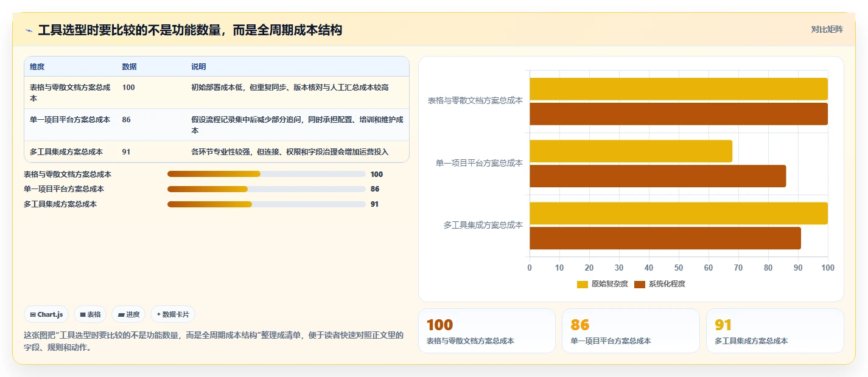Open the data card showing 100
The image size is (868, 377).
point(487,331)
